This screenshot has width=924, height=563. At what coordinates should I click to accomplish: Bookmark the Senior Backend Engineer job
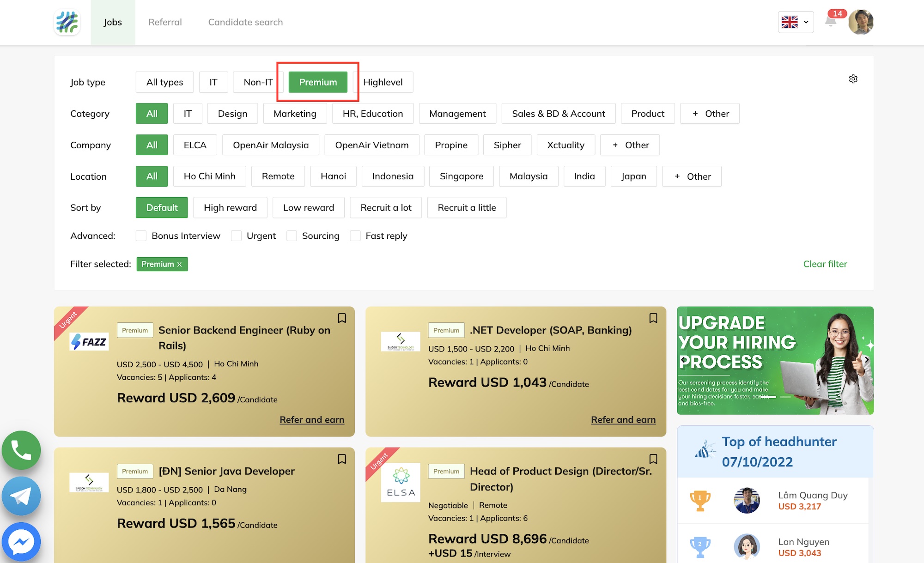(x=342, y=318)
